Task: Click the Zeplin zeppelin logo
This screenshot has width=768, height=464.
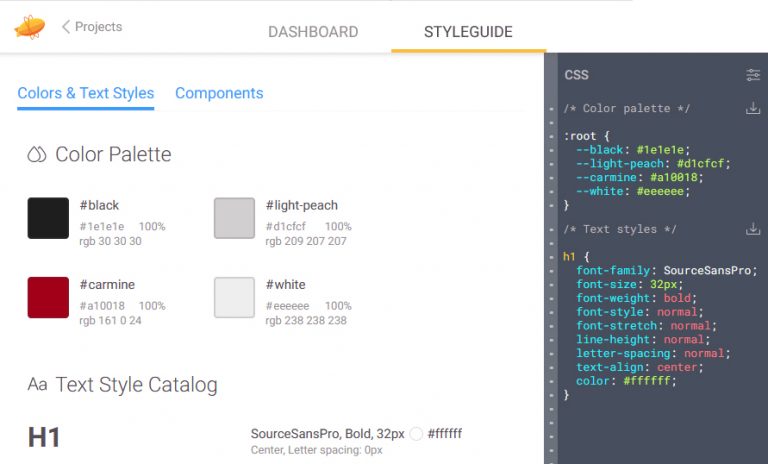Action: [30, 27]
